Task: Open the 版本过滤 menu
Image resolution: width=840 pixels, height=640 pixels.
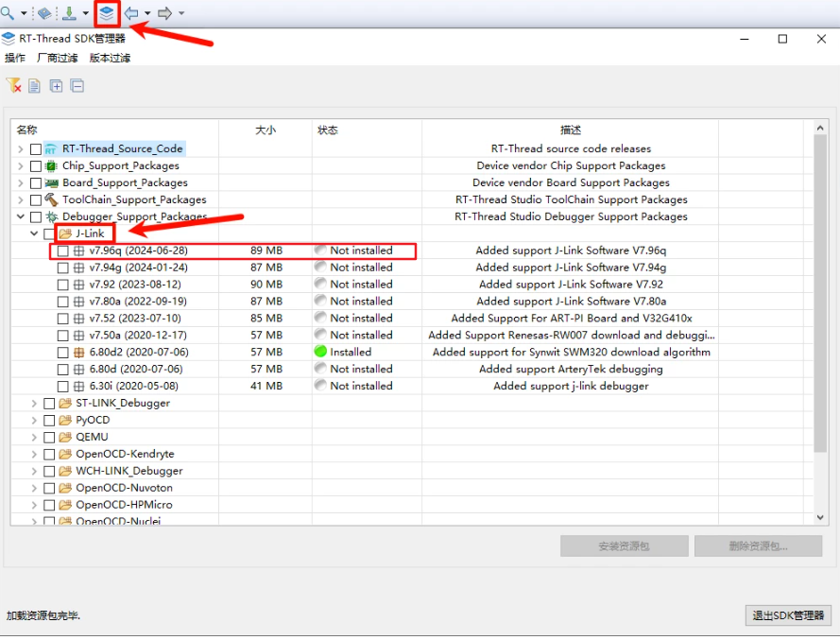Action: pos(110,58)
